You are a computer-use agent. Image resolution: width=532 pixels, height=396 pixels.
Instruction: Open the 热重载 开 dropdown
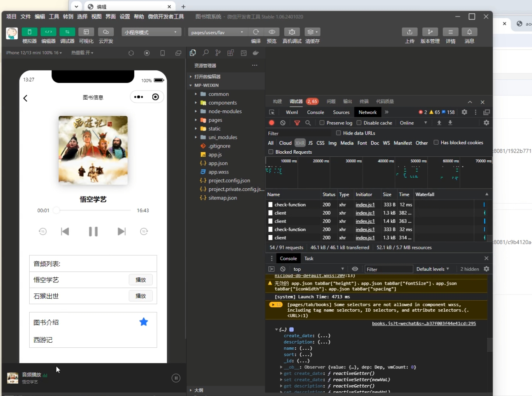(82, 53)
